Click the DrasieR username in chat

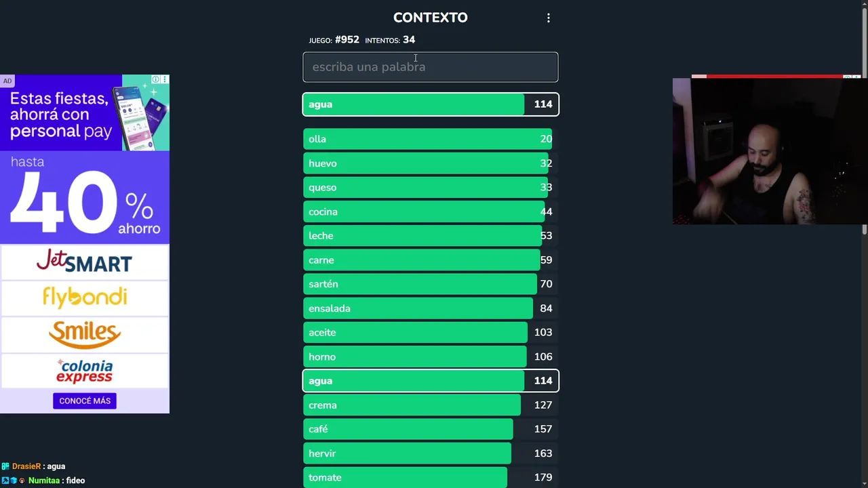[x=26, y=466]
